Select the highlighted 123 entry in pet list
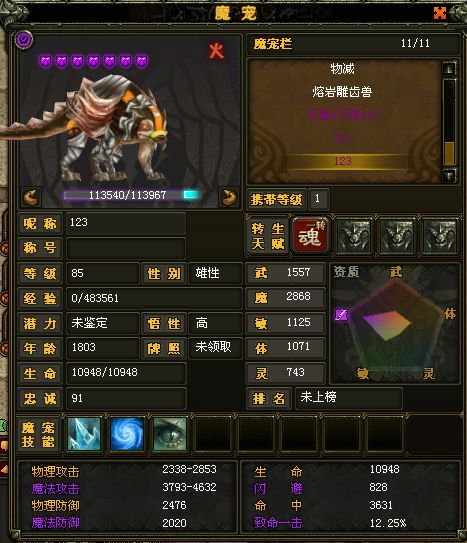467x543 pixels. [x=343, y=161]
